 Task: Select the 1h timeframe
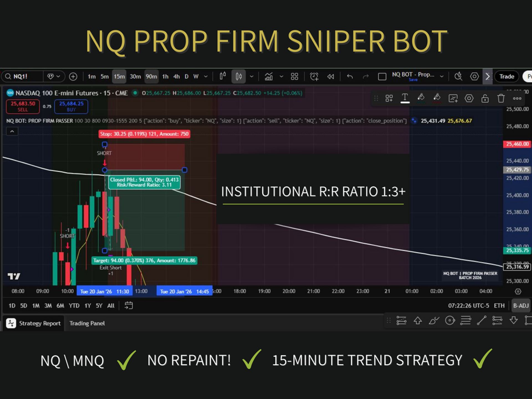165,76
